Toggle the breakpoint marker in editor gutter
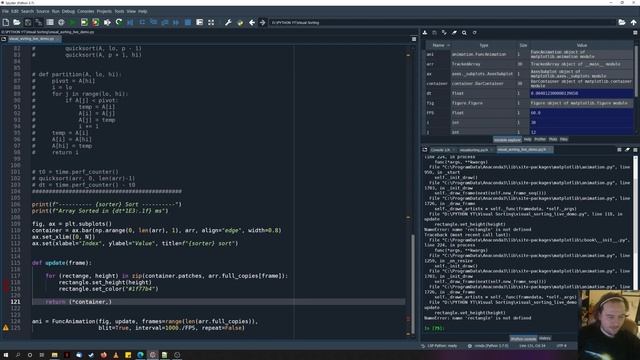The width and height of the screenshot is (640, 360). (x=6, y=286)
